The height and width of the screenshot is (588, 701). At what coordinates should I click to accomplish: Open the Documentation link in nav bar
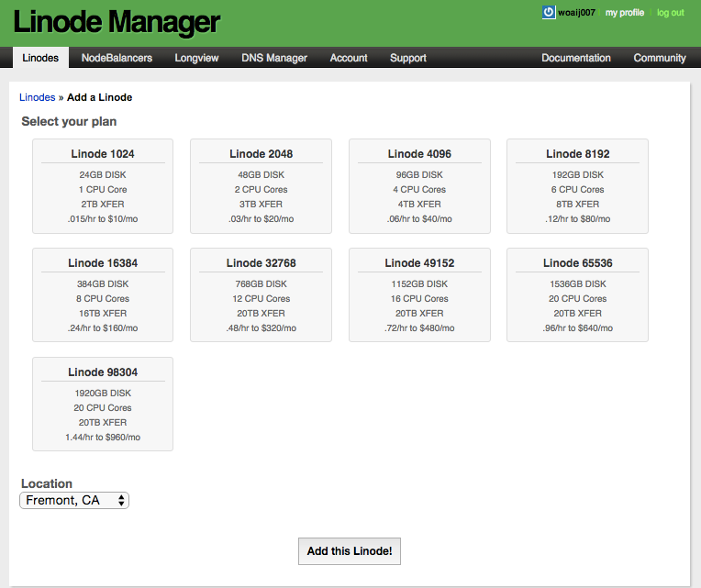pos(576,58)
